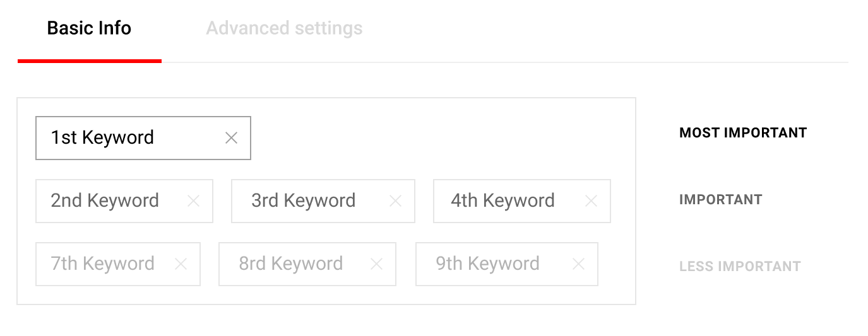Screen dimensions: 868x336
Task: Click empty space in keyword input box
Action: 442,139
